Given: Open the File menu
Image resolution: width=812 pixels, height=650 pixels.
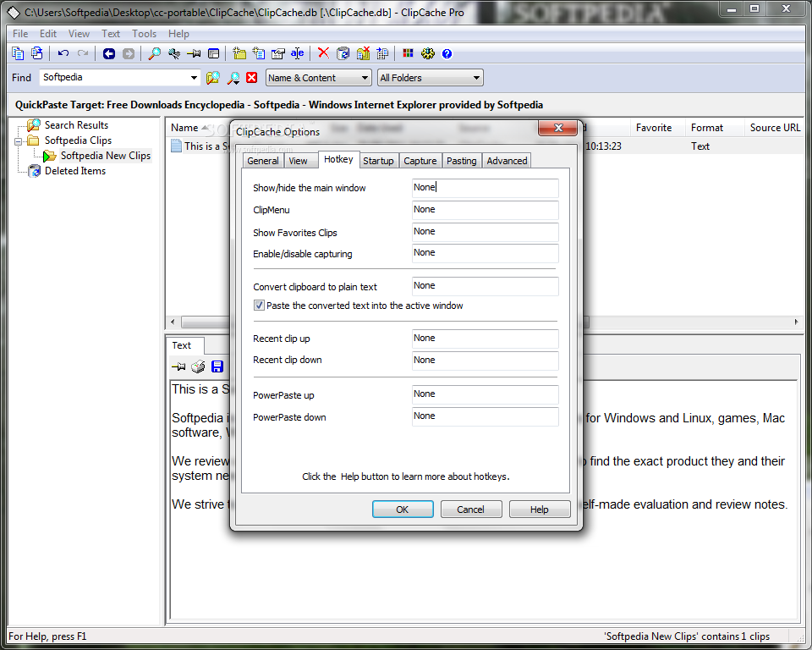Looking at the screenshot, I should (20, 34).
